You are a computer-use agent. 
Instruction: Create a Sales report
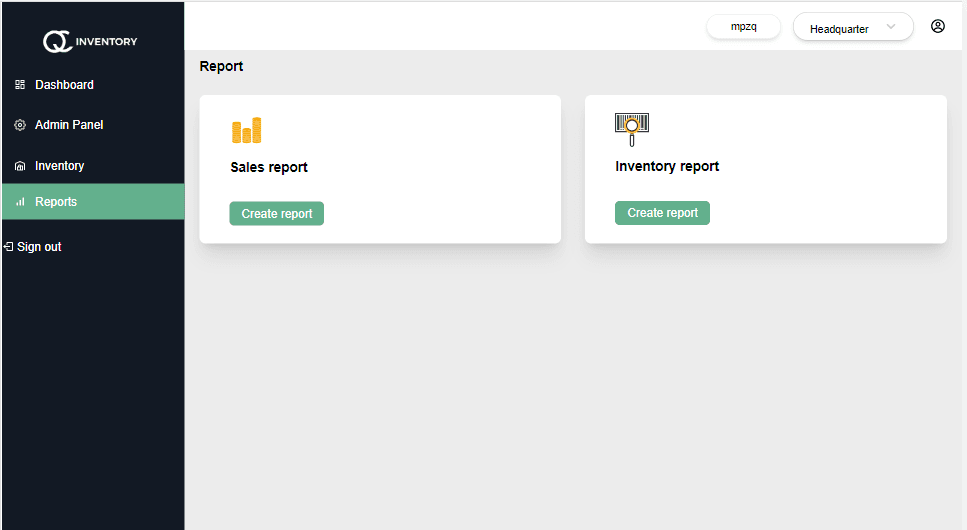pos(277,213)
